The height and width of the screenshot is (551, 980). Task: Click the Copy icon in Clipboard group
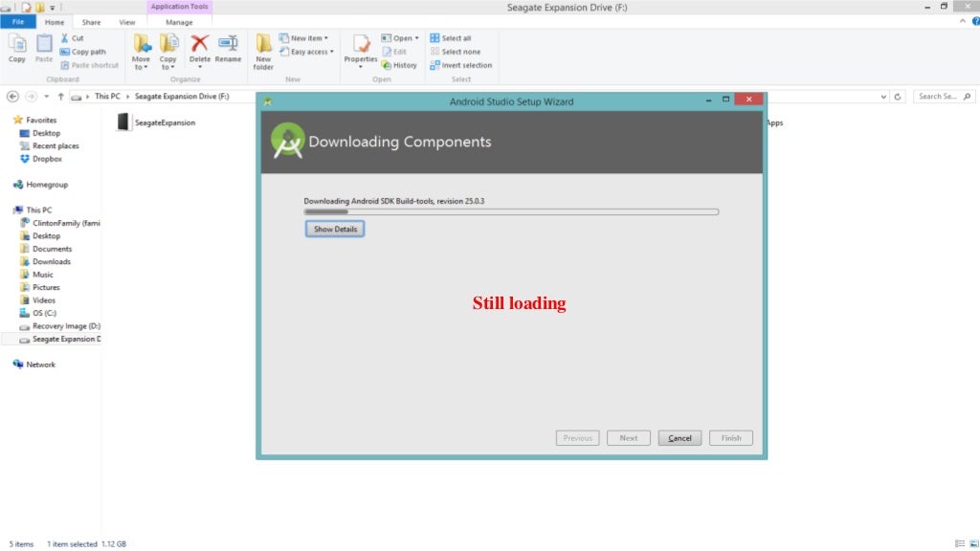click(x=17, y=49)
